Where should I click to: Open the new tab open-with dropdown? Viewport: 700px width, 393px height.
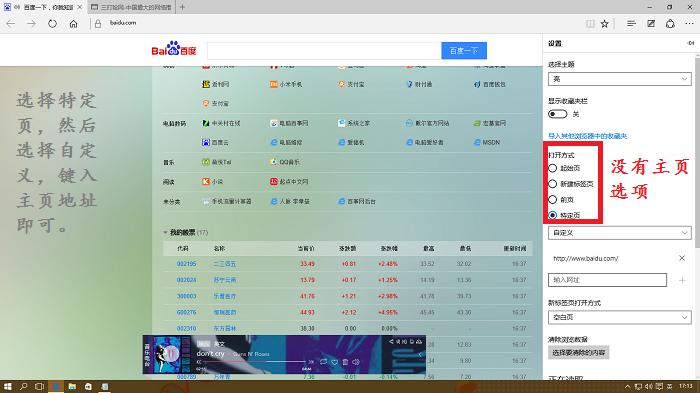coord(620,318)
